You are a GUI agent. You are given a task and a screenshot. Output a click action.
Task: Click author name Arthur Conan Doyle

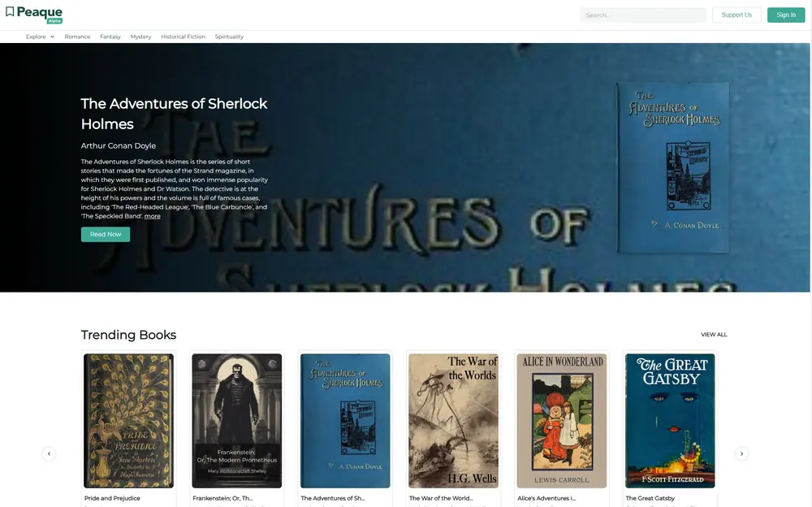[118, 145]
